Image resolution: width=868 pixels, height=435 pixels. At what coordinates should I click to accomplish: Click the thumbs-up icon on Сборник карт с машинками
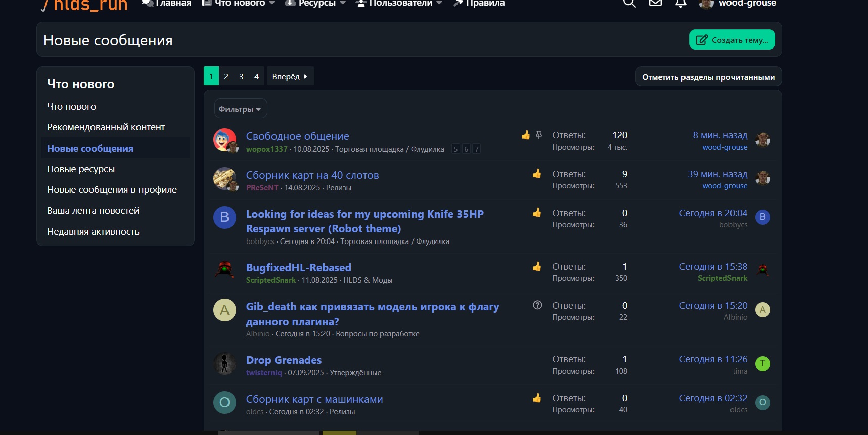537,398
